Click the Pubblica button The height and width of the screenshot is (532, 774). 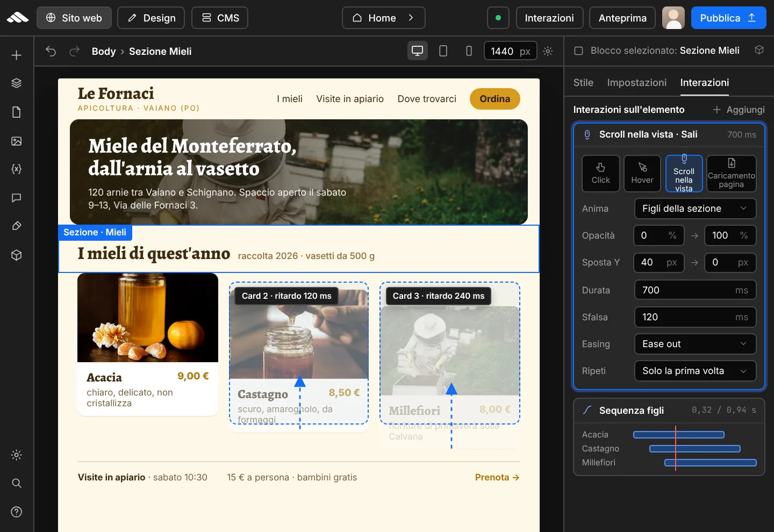point(728,18)
